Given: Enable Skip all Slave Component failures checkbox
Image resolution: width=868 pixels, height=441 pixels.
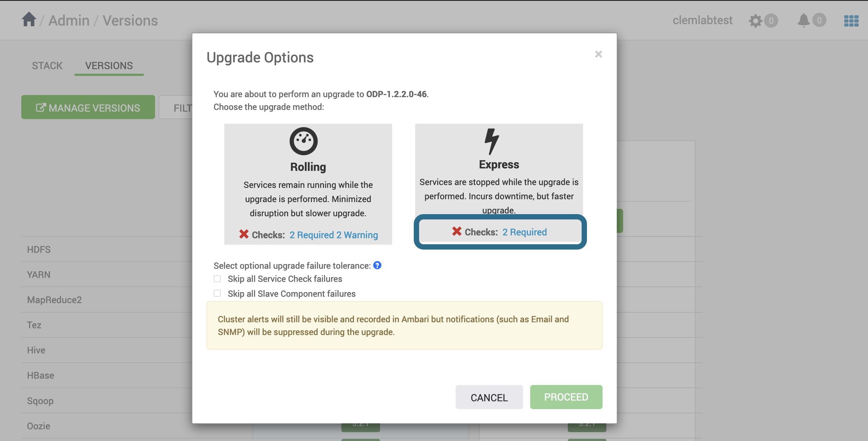Looking at the screenshot, I should point(217,293).
